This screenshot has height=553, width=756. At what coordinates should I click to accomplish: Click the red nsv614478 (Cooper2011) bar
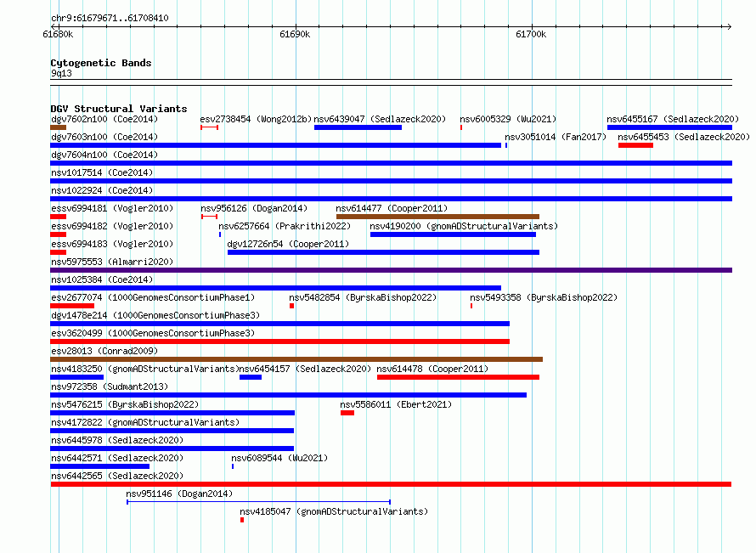pyautogui.click(x=458, y=377)
